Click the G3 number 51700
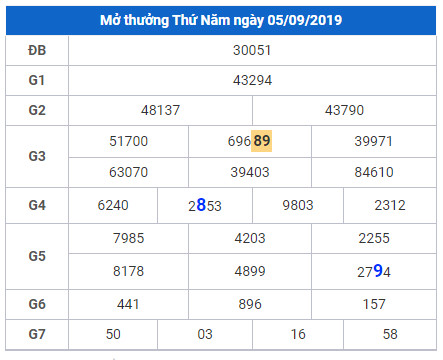443x360 pixels. (x=129, y=141)
